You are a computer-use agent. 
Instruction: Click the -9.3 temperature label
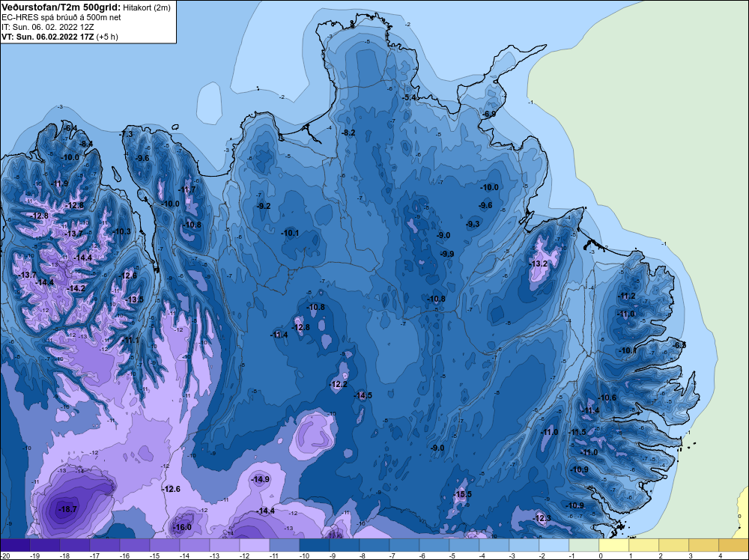[x=473, y=224]
